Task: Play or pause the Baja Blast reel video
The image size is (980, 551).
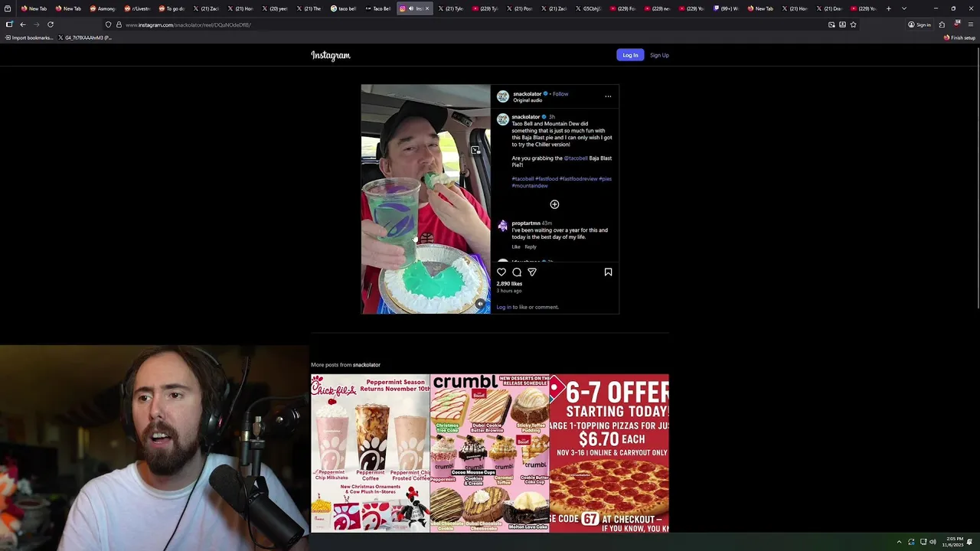Action: coord(426,199)
